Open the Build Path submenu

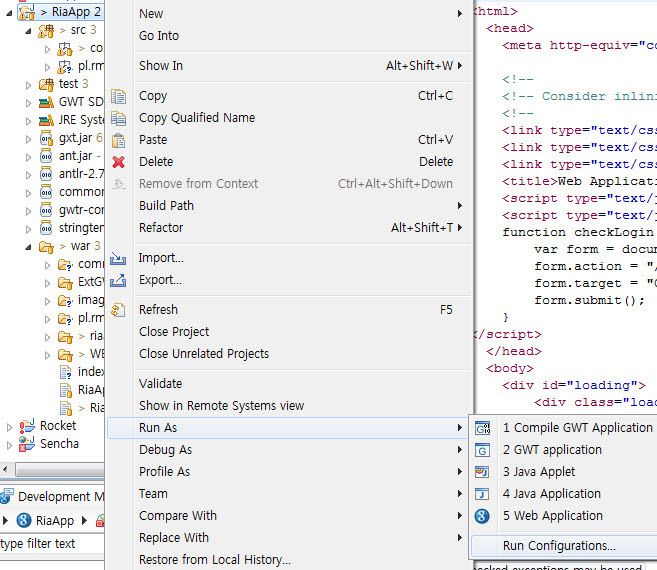tap(289, 206)
